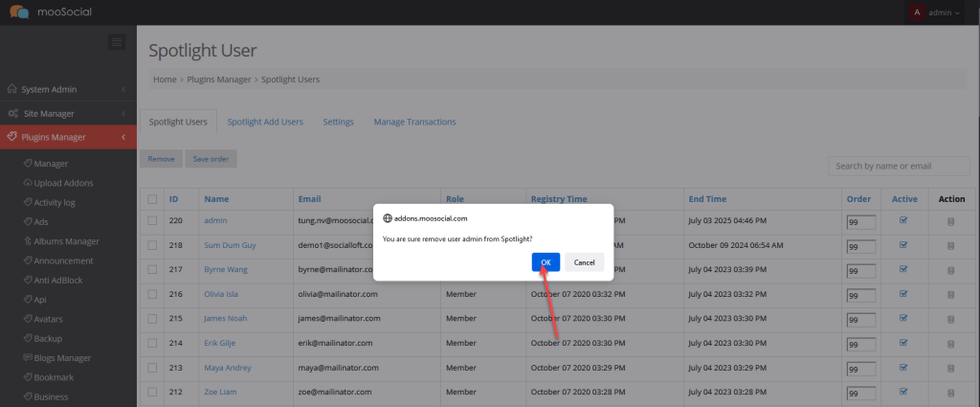Collapse Plugins Manager sidebar section
This screenshot has width=980, height=407.
pyautogui.click(x=68, y=138)
